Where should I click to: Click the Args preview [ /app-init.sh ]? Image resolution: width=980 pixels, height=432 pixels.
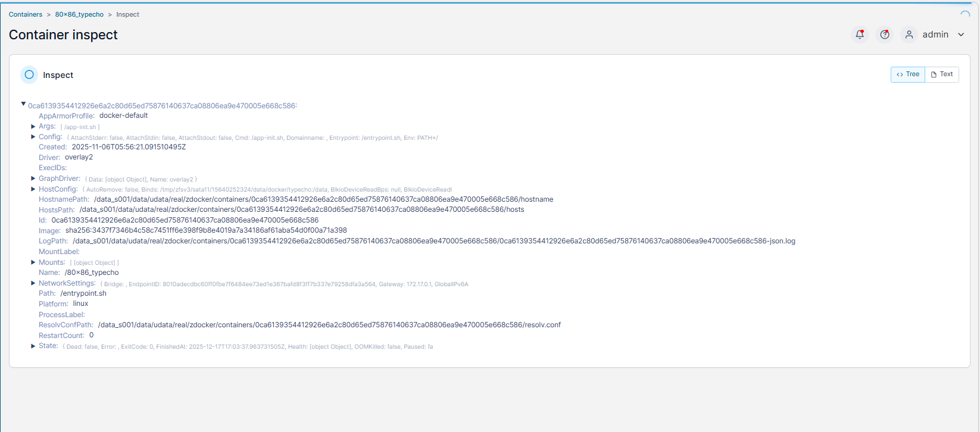(80, 127)
